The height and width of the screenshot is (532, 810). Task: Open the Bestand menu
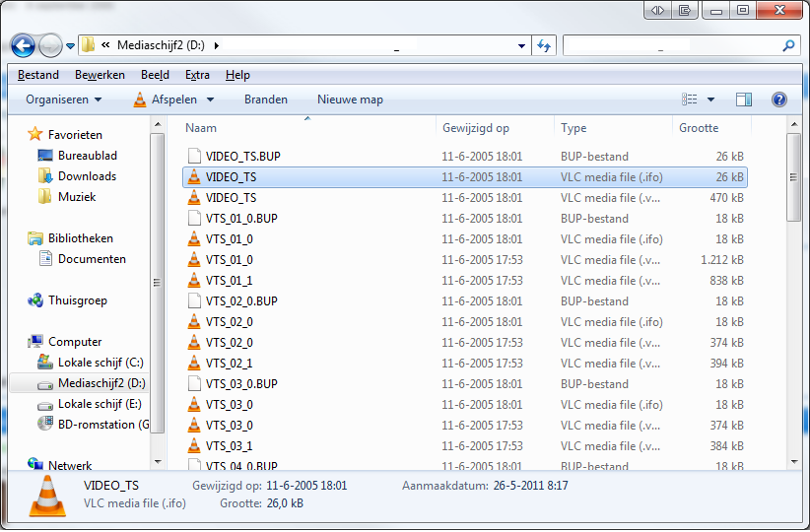pos(38,75)
